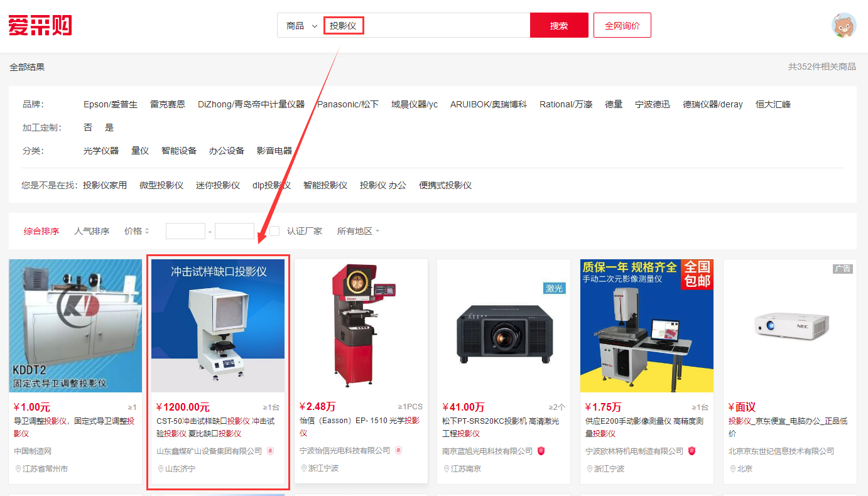
Task: Tick the 认证厂家 checkbox
Action: pyautogui.click(x=274, y=231)
